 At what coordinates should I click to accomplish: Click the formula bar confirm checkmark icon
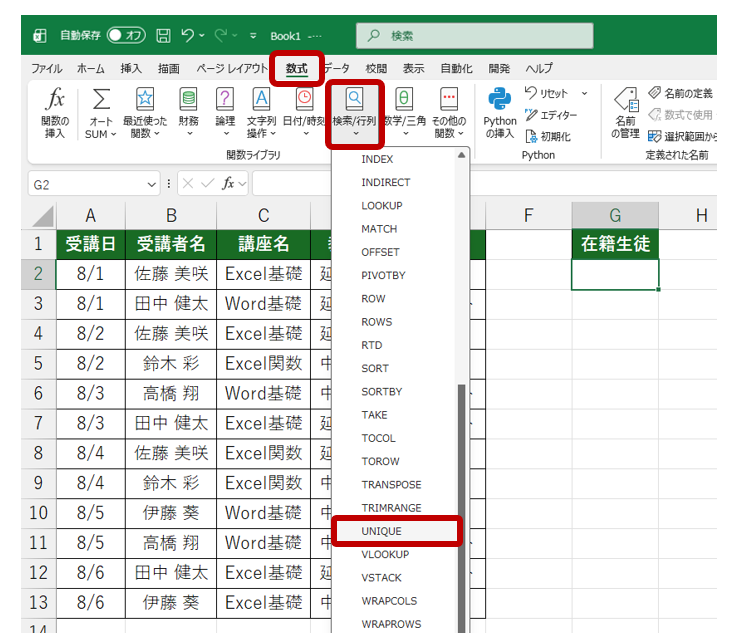208,183
